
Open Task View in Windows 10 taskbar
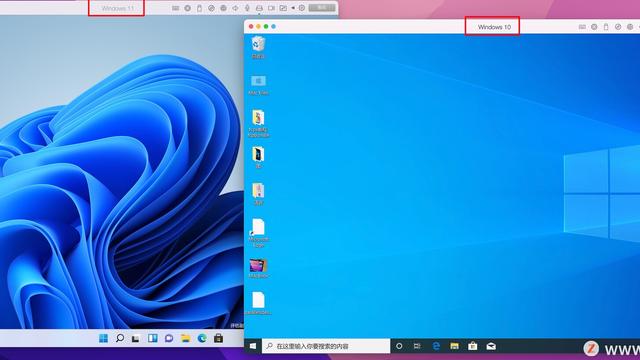(417, 346)
